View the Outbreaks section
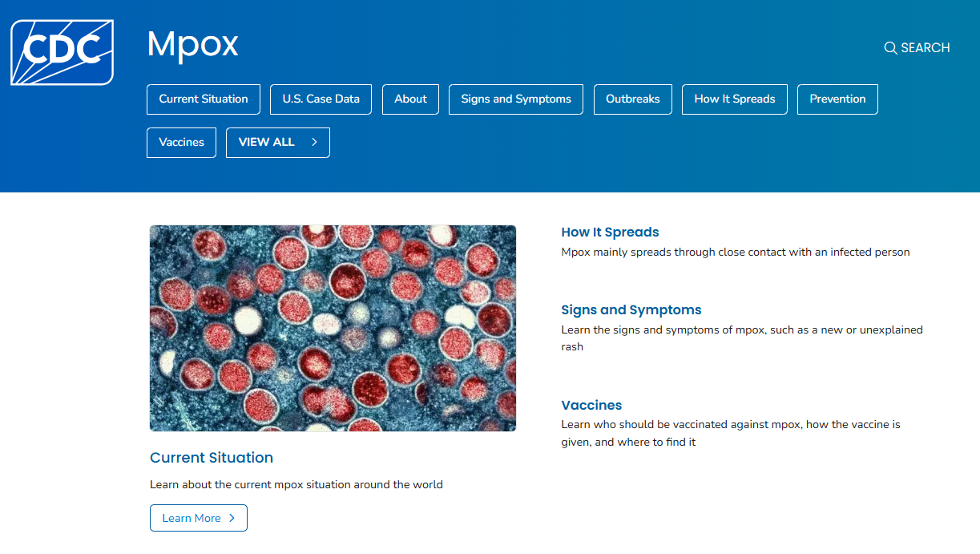This screenshot has height=554, width=980. point(632,99)
